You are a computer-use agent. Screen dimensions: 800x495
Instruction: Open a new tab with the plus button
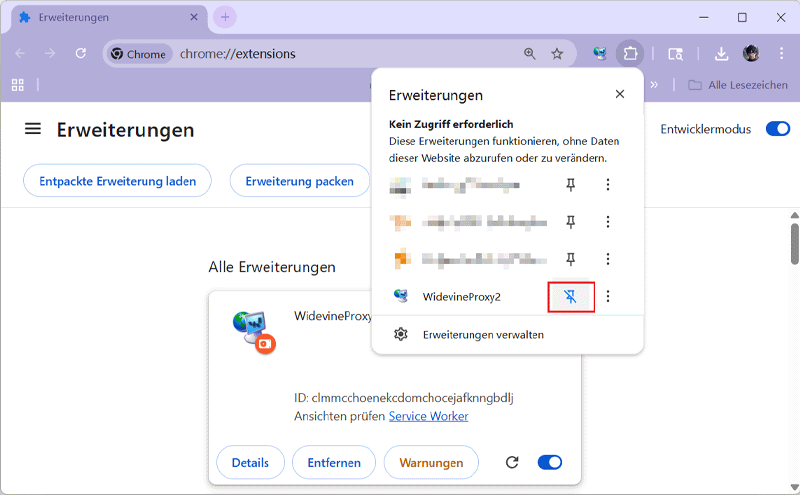coord(225,17)
